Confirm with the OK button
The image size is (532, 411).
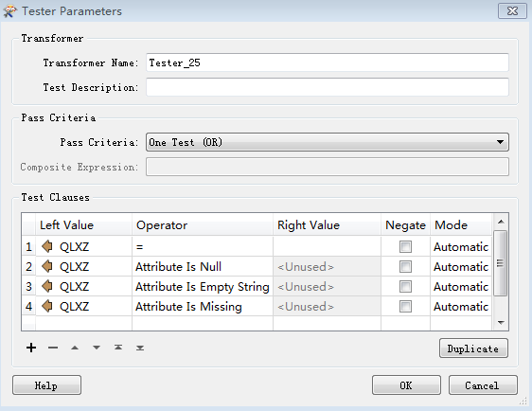(x=406, y=385)
